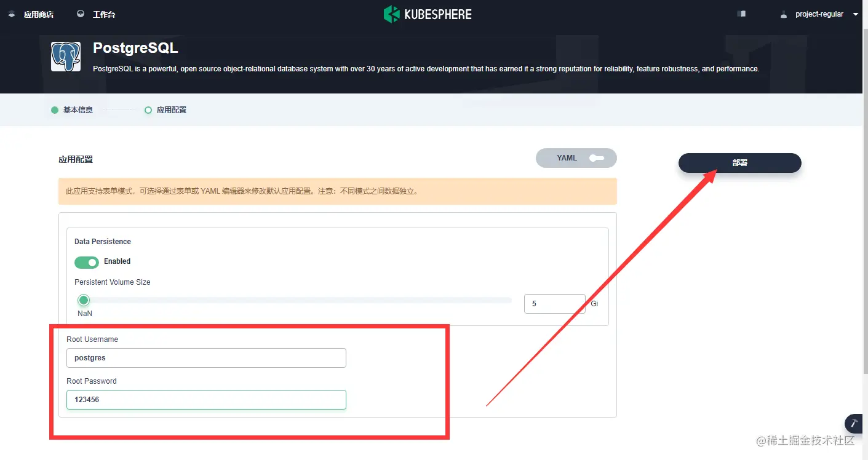Select the 应用配置 step

point(165,110)
